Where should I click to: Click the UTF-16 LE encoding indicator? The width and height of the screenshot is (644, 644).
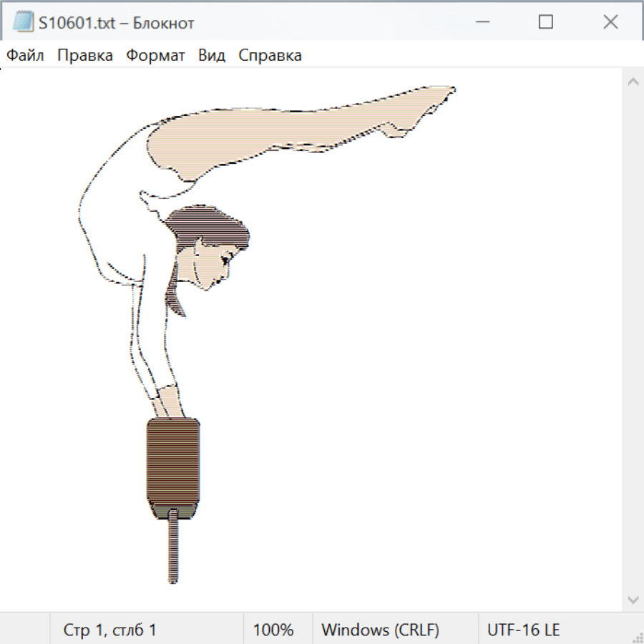point(523,630)
